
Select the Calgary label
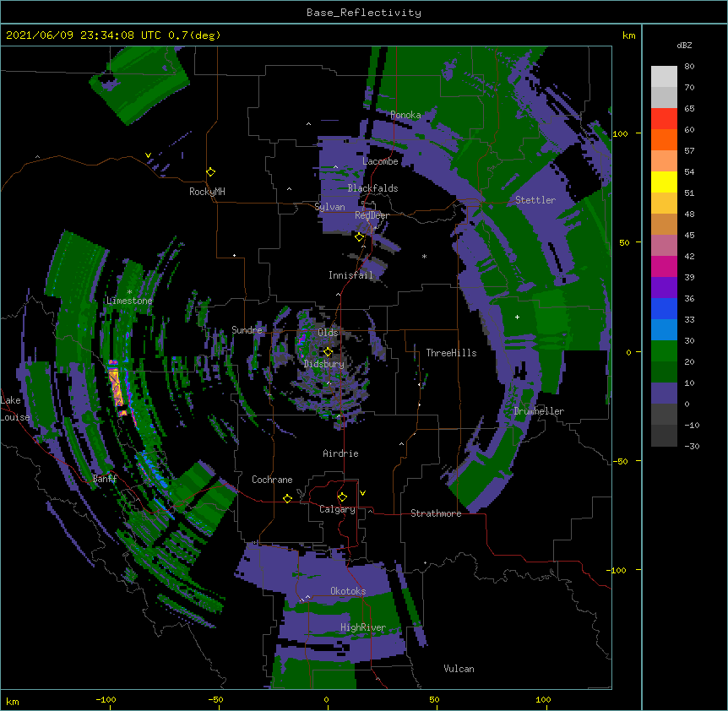(x=337, y=509)
